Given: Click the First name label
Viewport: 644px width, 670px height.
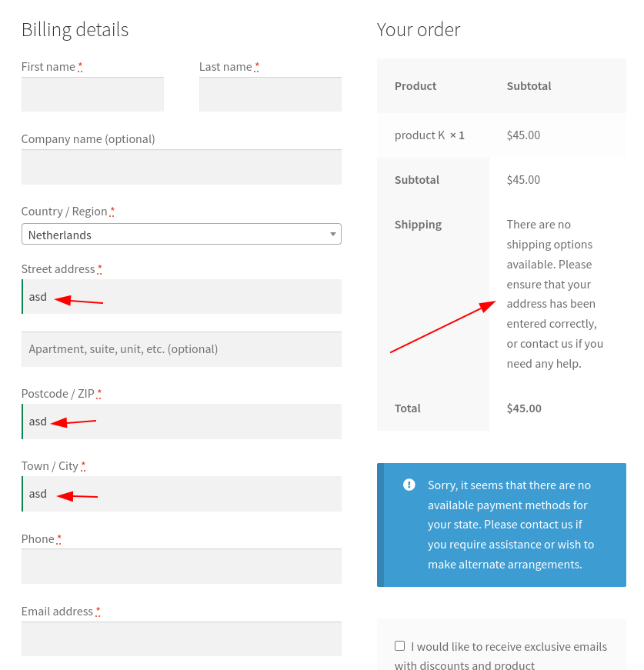Looking at the screenshot, I should (48, 67).
